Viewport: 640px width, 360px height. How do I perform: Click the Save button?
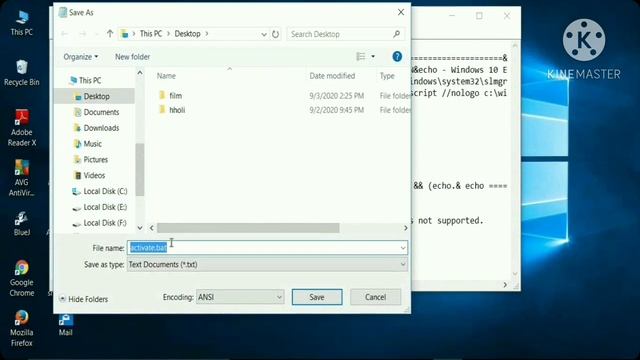[x=317, y=297]
